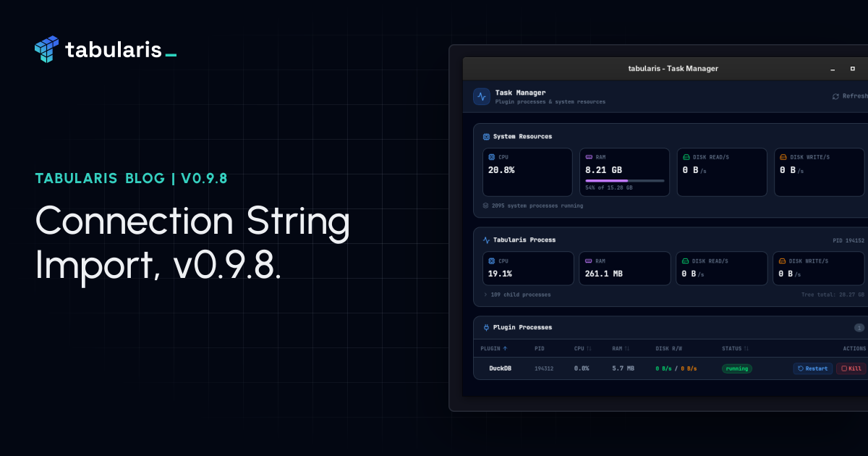Click the 0.0% CPU cell for DuckDB

[582, 368]
